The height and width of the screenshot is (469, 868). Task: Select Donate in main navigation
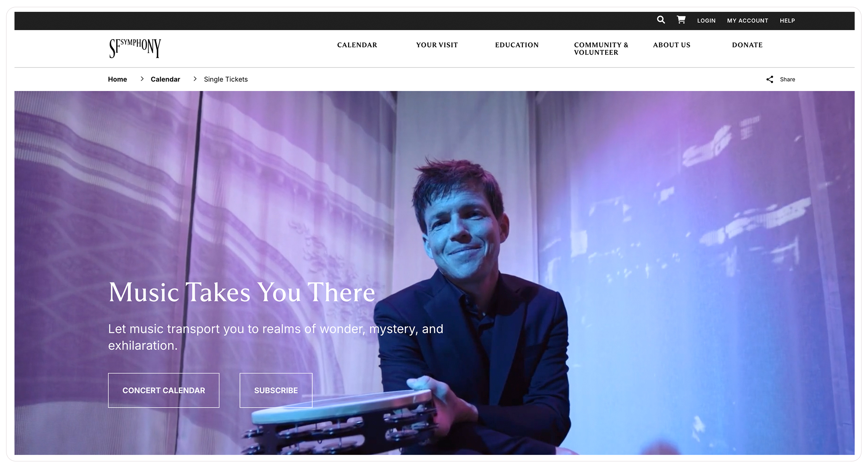(747, 45)
